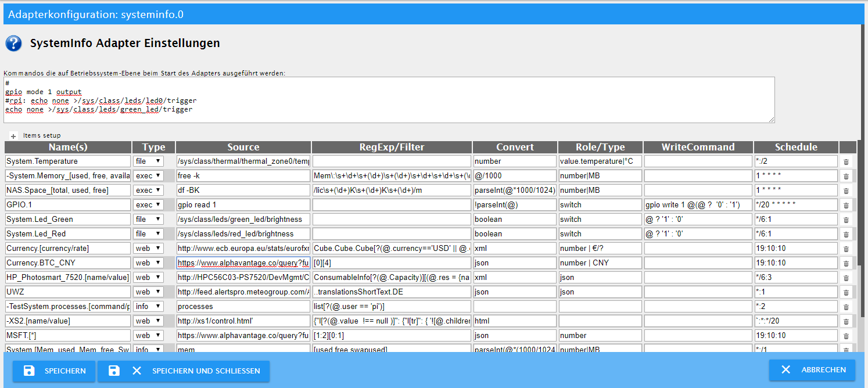Open Type dropdown for System.Temperature row
This screenshot has height=388, width=868.
tap(149, 161)
